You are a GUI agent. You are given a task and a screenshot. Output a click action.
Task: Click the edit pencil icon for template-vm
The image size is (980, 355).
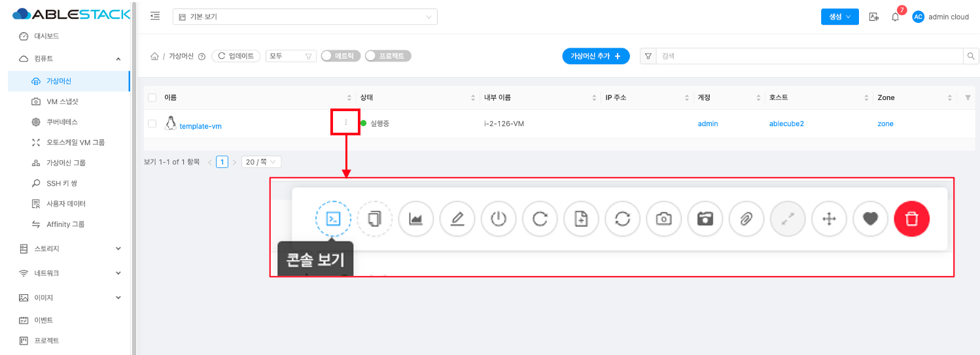pos(457,219)
